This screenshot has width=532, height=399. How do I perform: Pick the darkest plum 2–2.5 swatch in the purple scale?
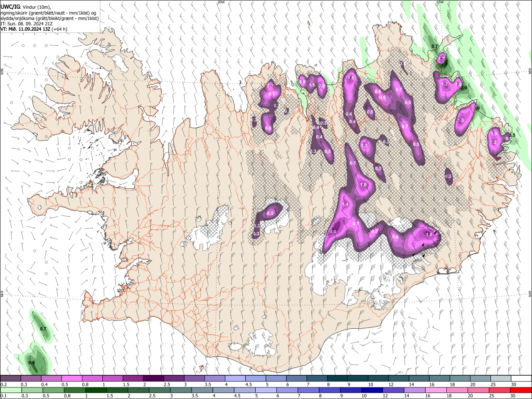[153, 379]
